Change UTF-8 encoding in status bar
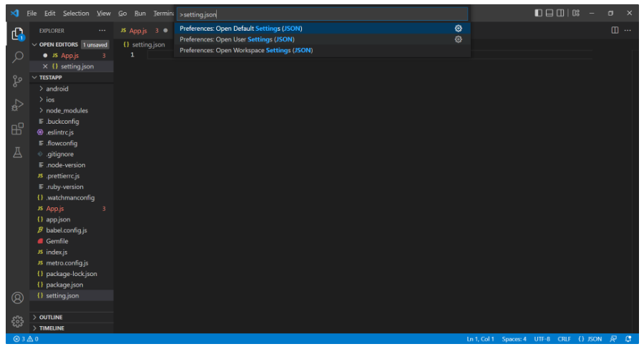The image size is (644, 349). click(542, 339)
